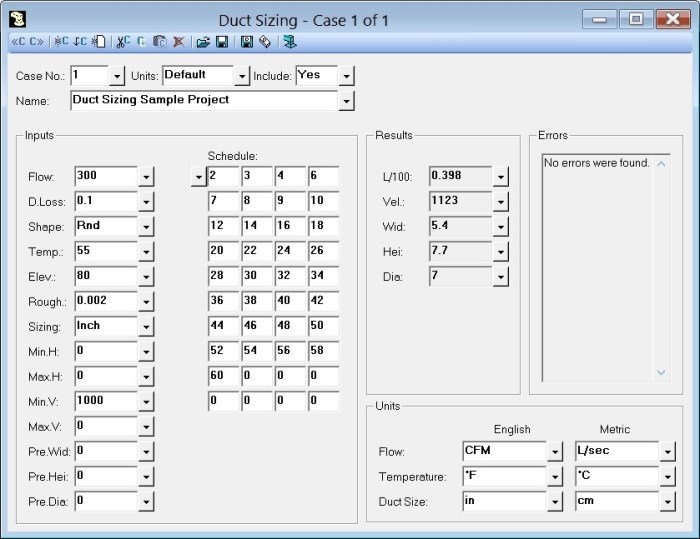700x539 pixels.
Task: Delete the case with red X icon
Action: [179, 42]
